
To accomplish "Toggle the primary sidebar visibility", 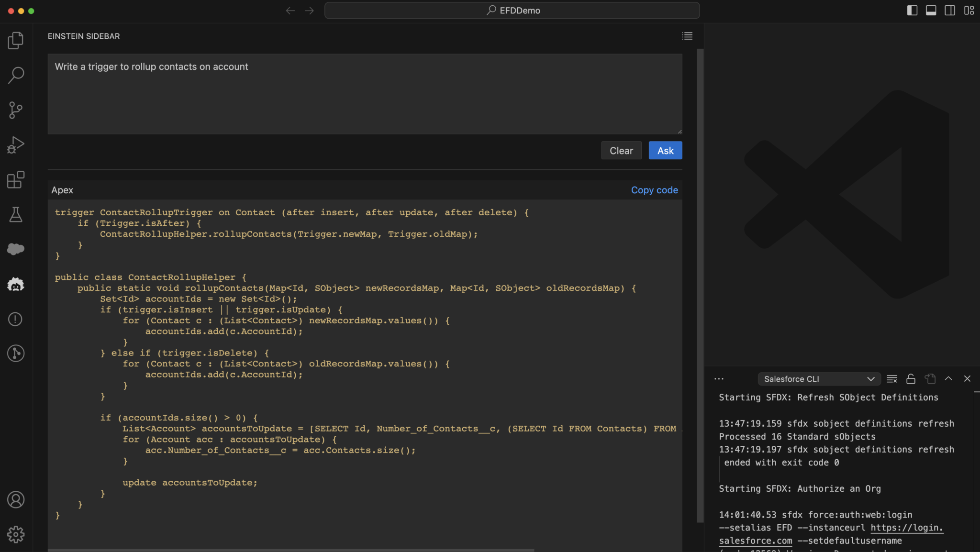I will (913, 10).
